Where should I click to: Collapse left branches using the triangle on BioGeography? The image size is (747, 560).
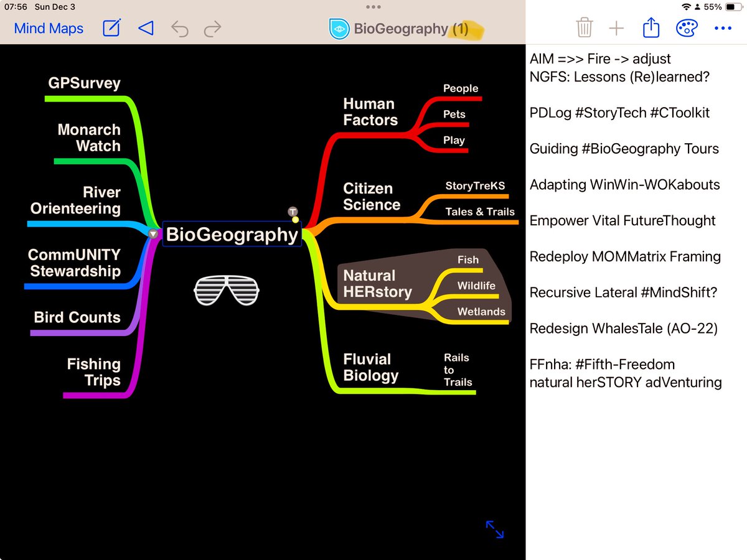coord(153,234)
